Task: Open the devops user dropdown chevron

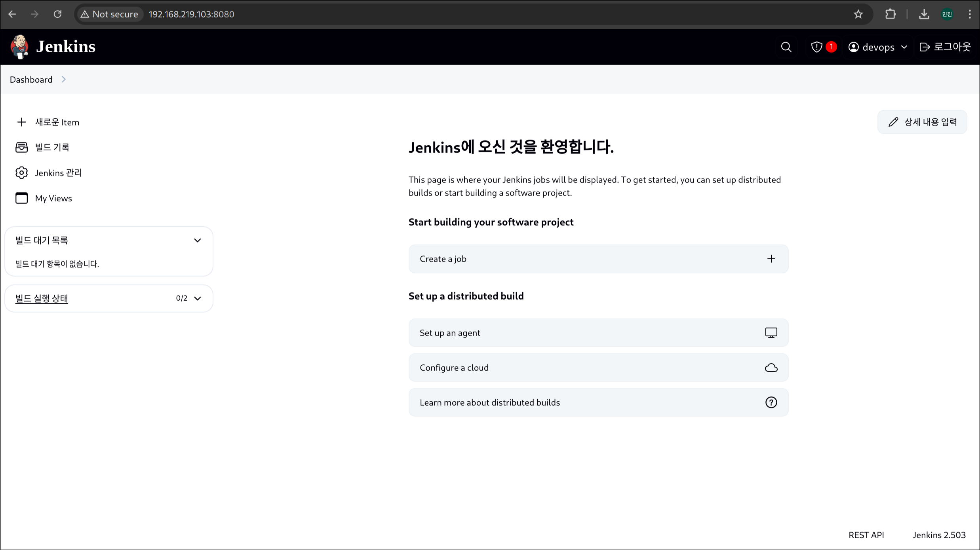Action: 904,47
